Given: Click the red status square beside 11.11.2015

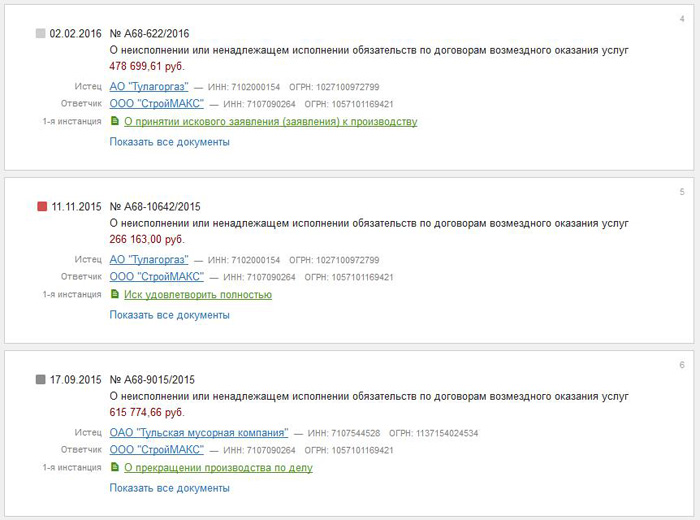Looking at the screenshot, I should [x=41, y=207].
